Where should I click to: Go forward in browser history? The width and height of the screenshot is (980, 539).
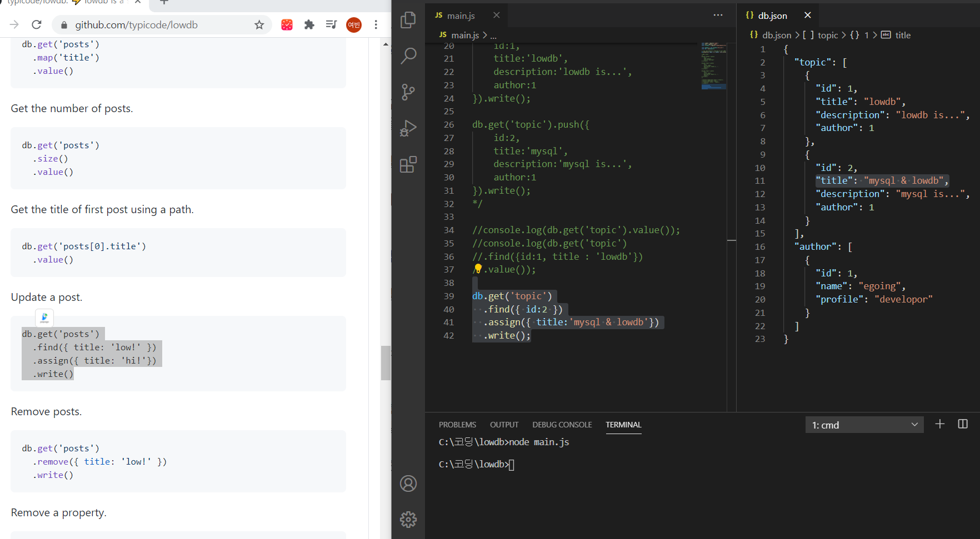[x=14, y=24]
